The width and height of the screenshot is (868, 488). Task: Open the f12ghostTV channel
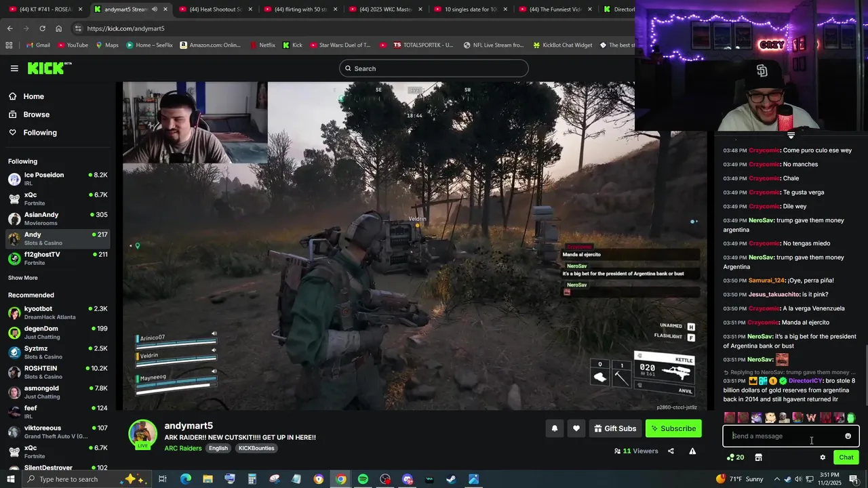pos(58,258)
